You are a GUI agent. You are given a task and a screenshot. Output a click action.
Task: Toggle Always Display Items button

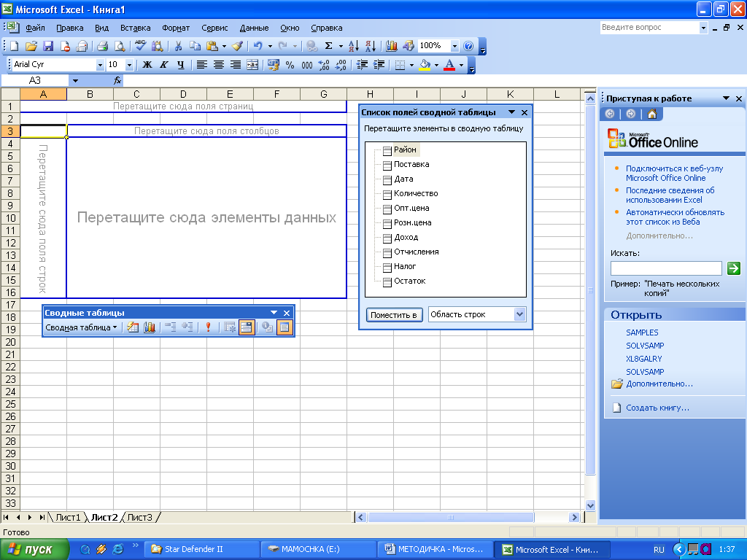pos(247,327)
